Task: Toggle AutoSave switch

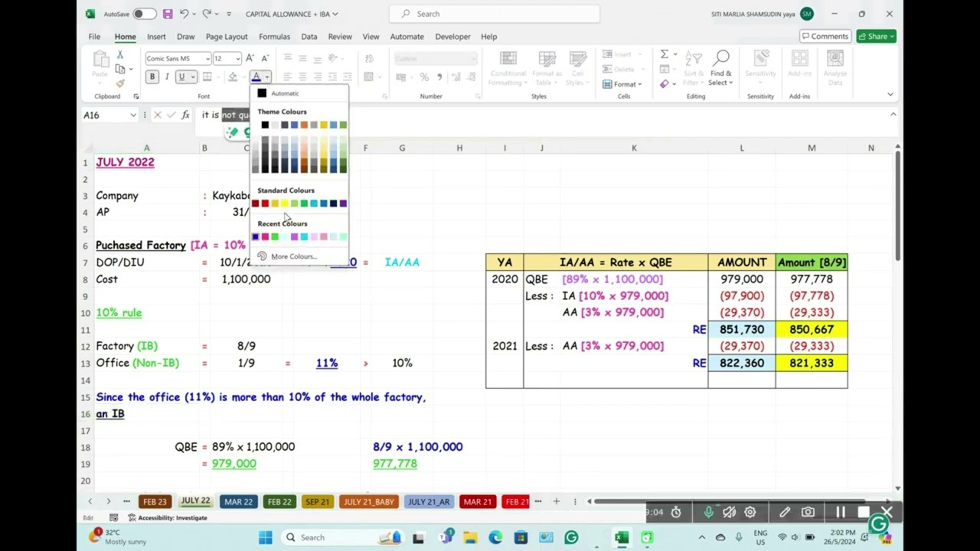Action: click(143, 14)
